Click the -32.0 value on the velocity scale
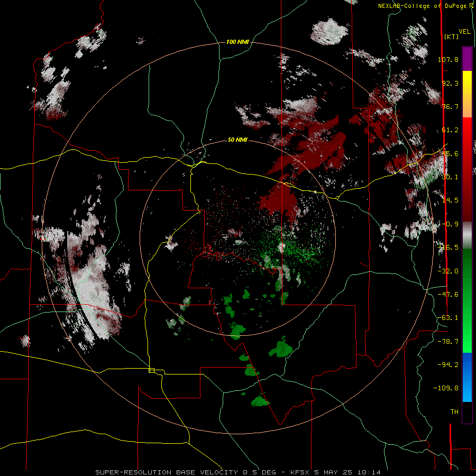 448,271
